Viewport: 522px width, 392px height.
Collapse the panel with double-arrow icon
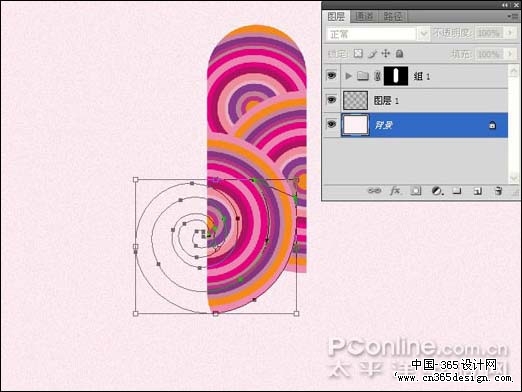506,5
